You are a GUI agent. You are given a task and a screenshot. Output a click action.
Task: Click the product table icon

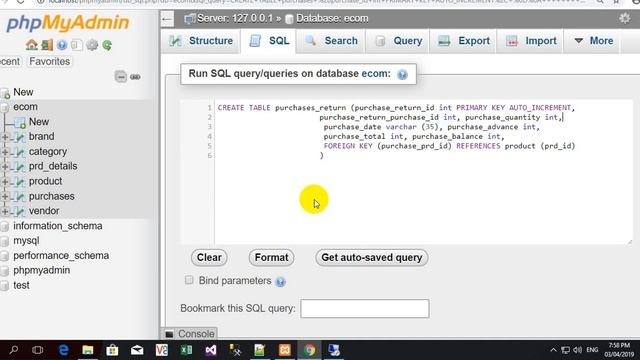click(19, 182)
